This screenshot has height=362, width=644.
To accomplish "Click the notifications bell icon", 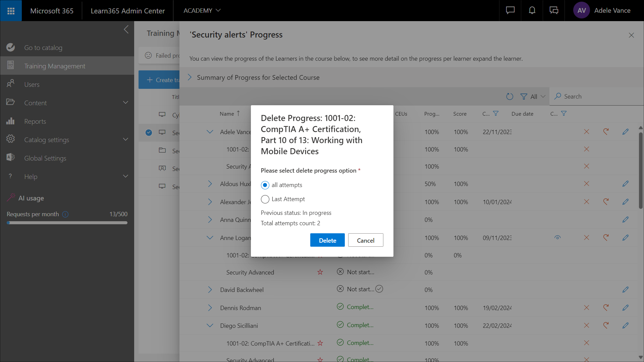I will click(x=532, y=11).
